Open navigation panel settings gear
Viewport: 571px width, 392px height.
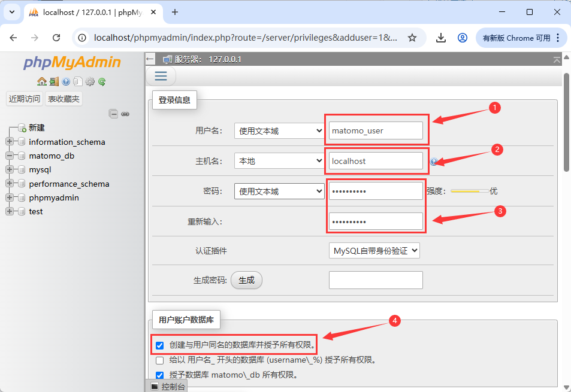point(90,81)
